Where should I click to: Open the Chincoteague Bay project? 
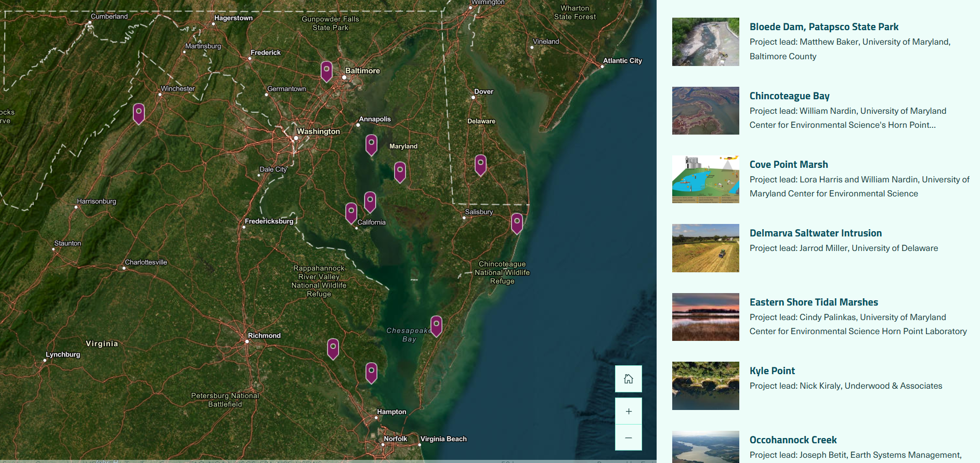(789, 96)
